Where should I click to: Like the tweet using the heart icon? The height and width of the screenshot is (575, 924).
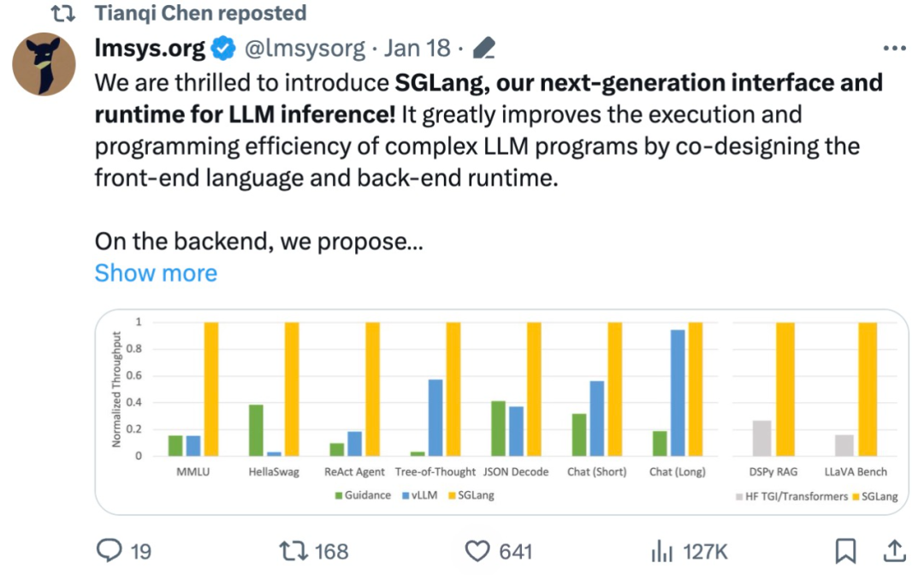(477, 551)
